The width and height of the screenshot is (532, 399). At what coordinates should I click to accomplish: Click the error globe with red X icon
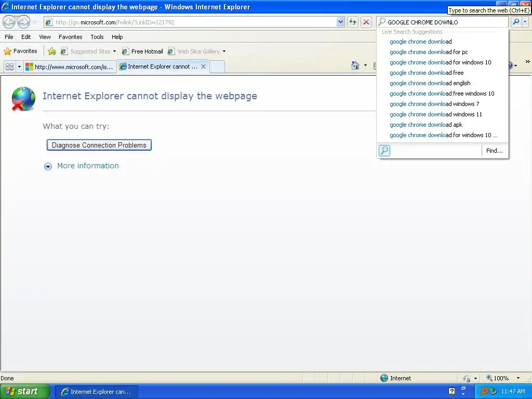click(23, 99)
